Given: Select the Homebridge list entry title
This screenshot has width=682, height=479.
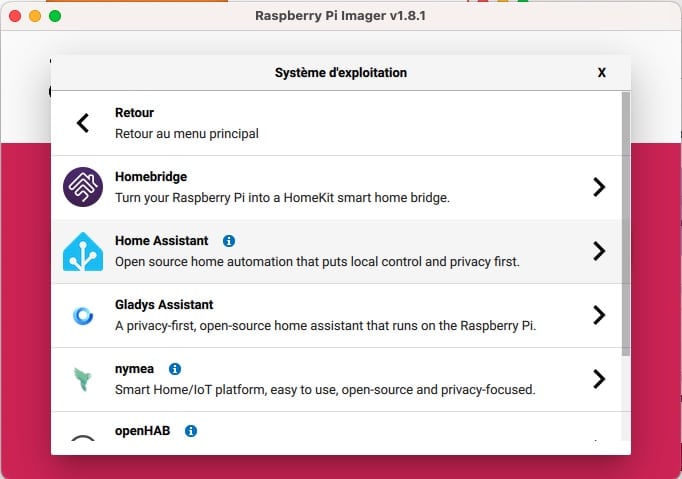Looking at the screenshot, I should pos(151,177).
